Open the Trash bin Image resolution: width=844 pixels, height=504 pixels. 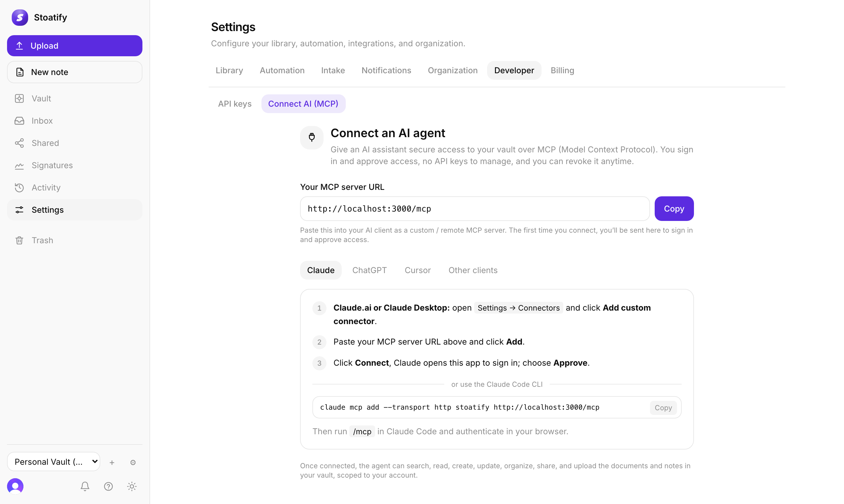click(x=74, y=241)
